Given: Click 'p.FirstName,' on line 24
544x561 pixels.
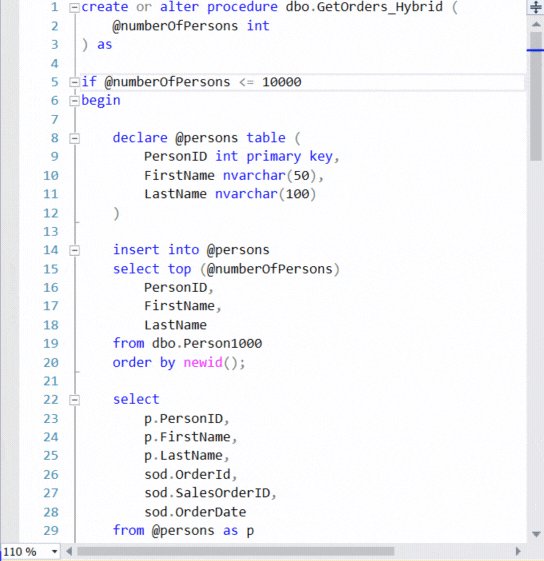Looking at the screenshot, I should 190,437.
